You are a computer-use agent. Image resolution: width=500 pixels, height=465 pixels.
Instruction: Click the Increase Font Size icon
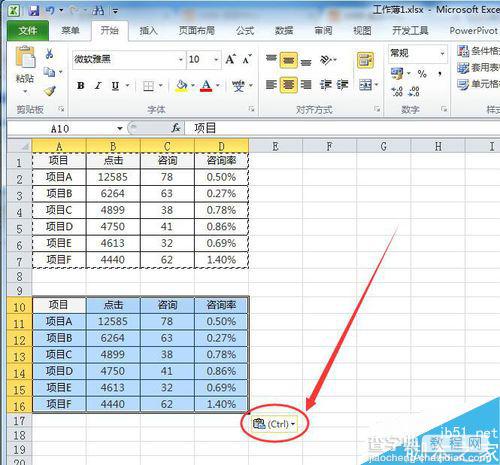coord(231,60)
